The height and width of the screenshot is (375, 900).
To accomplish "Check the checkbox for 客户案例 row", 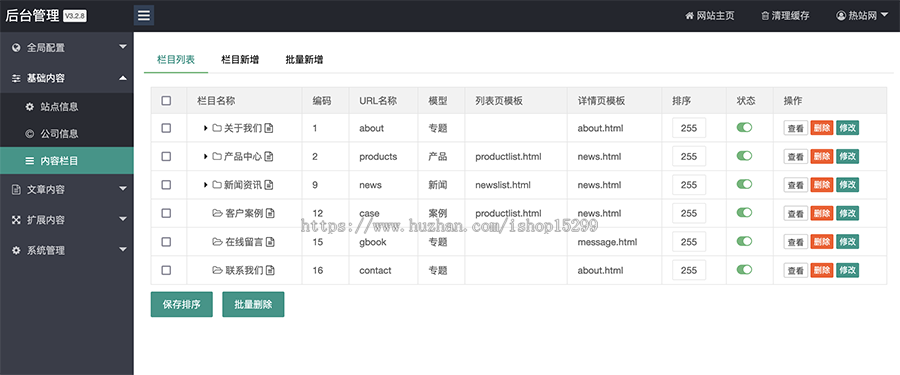I will (x=166, y=213).
